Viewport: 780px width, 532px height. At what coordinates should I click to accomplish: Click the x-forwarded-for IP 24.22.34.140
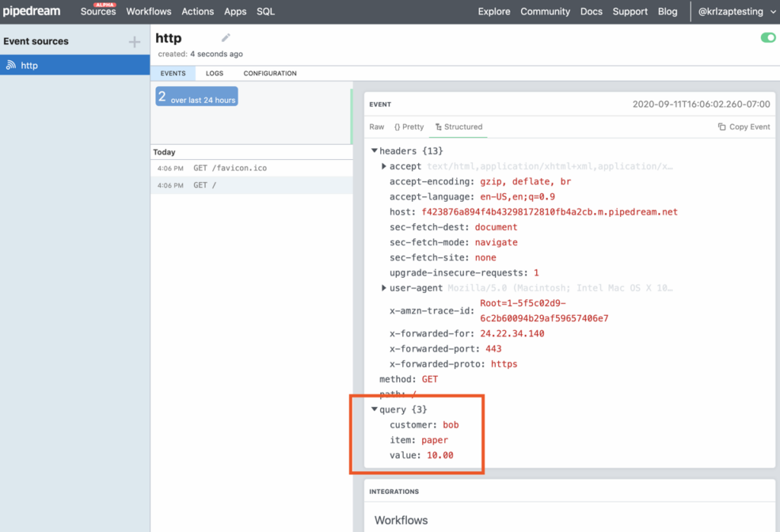(512, 333)
